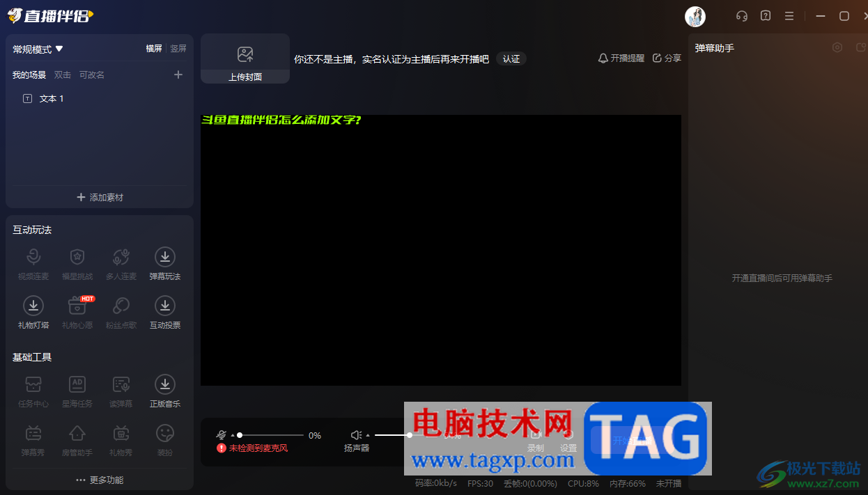The height and width of the screenshot is (495, 868).
Task: Click the 未开播 status text
Action: 669,483
